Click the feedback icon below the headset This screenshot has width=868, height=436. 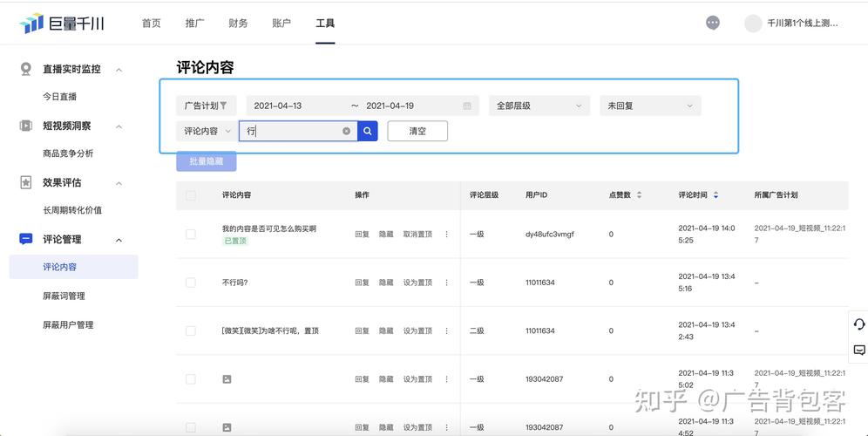pyautogui.click(x=858, y=350)
